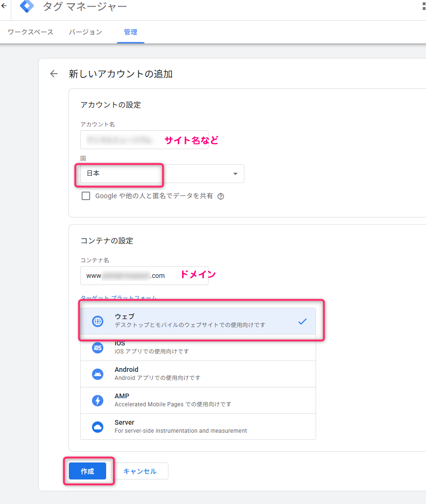The image size is (426, 504).
Task: Open the 国 country dropdown arrow
Action: click(x=235, y=174)
